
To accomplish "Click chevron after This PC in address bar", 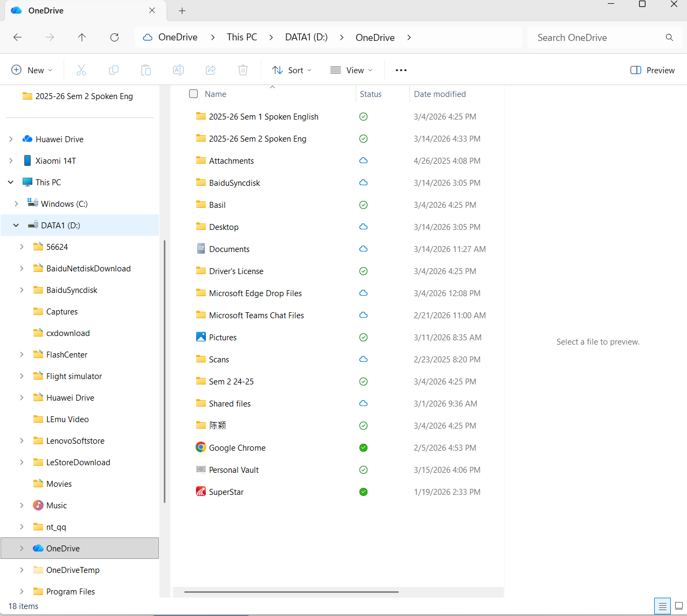I will 271,37.
